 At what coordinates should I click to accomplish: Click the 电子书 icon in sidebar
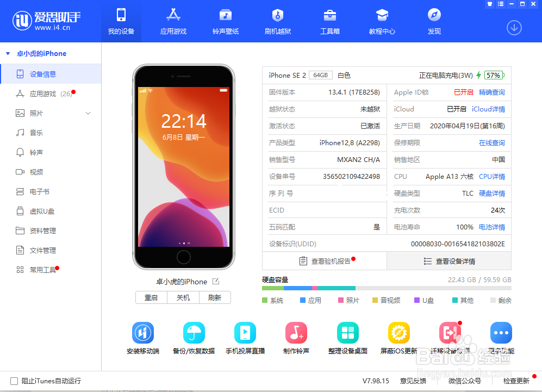20,191
